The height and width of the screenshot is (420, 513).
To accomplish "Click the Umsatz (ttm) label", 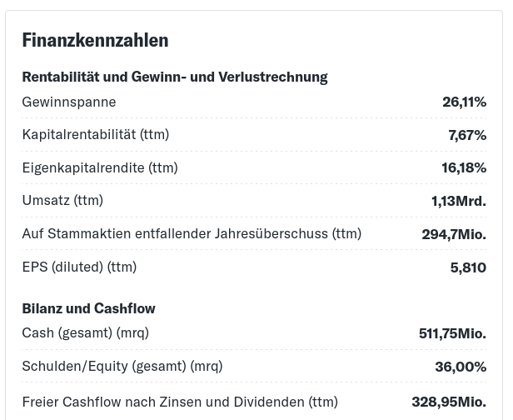I will [62, 200].
